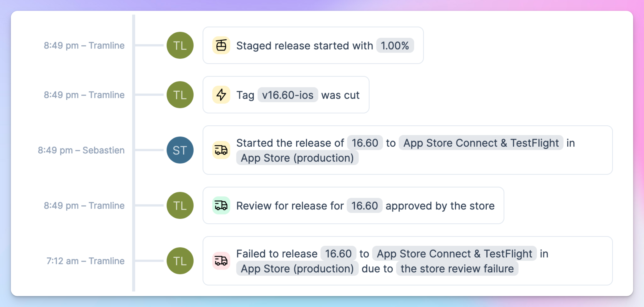Image resolution: width=644 pixels, height=307 pixels.
Task: Click the yellow truck release started icon
Action: 221,150
